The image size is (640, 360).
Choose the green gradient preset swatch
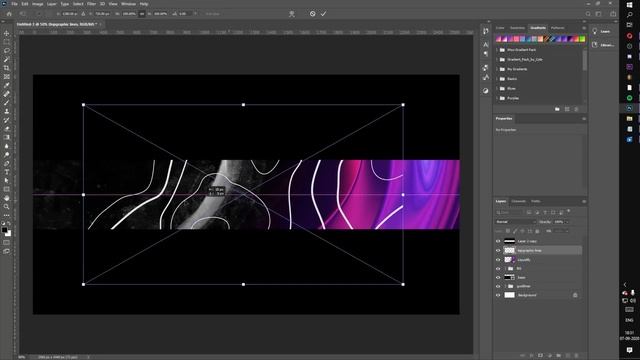coord(582,39)
